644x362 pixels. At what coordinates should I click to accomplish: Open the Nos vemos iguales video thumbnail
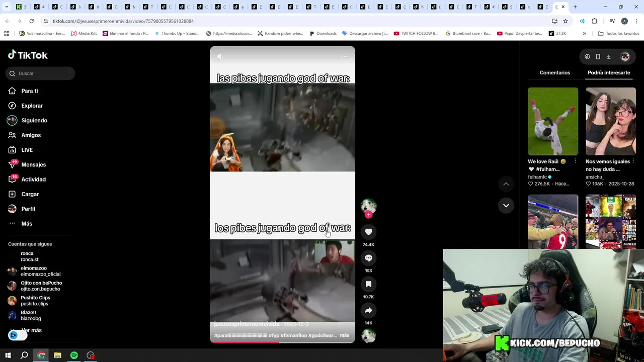611,121
